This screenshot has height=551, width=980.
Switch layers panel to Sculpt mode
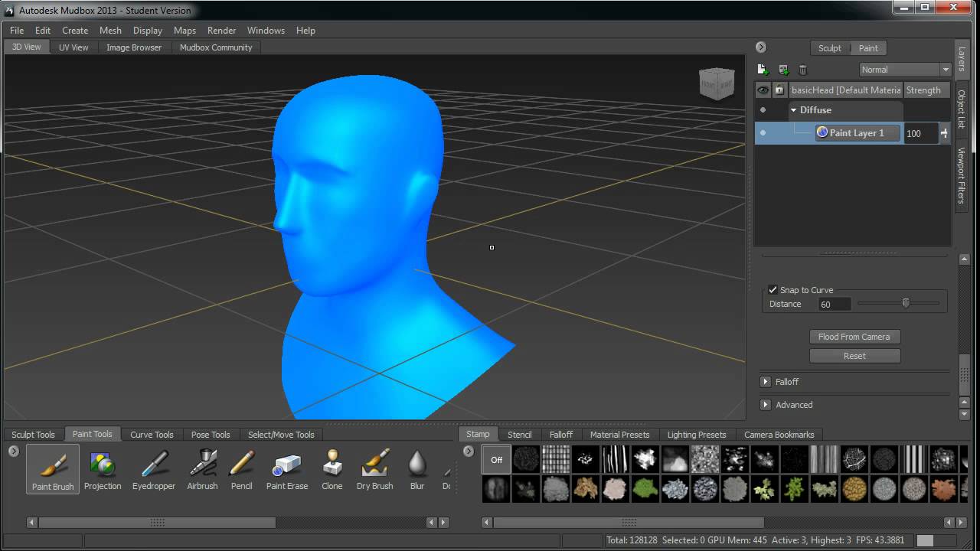(x=830, y=48)
